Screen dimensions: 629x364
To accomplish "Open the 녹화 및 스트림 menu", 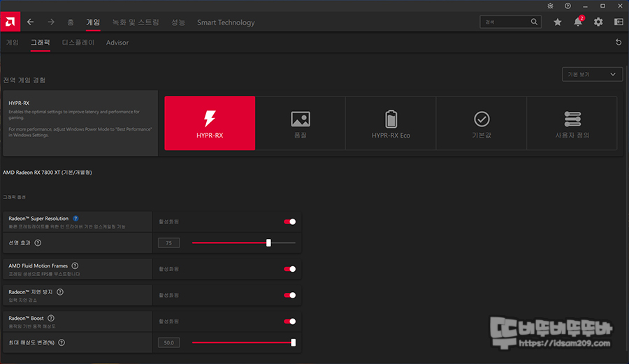I will (x=136, y=22).
